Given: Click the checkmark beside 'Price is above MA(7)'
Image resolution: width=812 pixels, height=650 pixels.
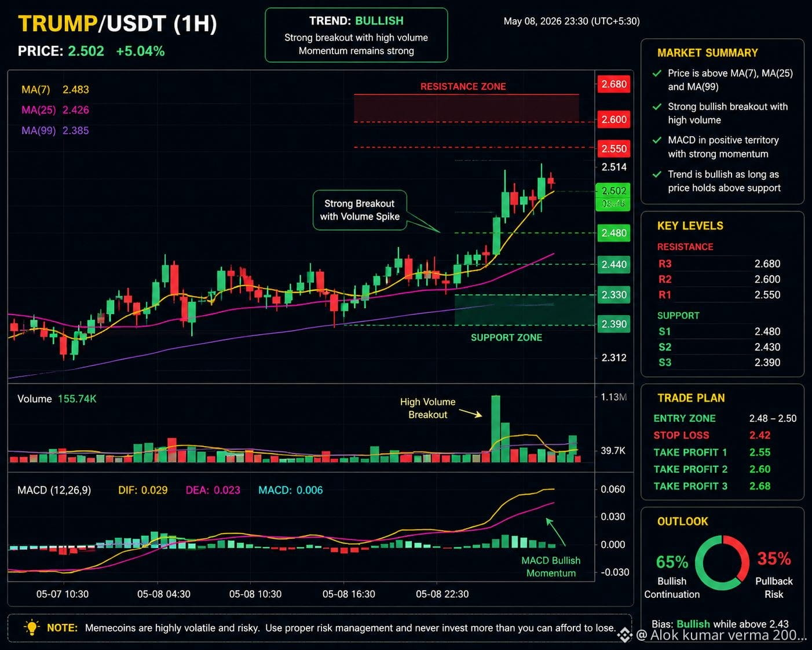Looking at the screenshot, I should click(657, 74).
